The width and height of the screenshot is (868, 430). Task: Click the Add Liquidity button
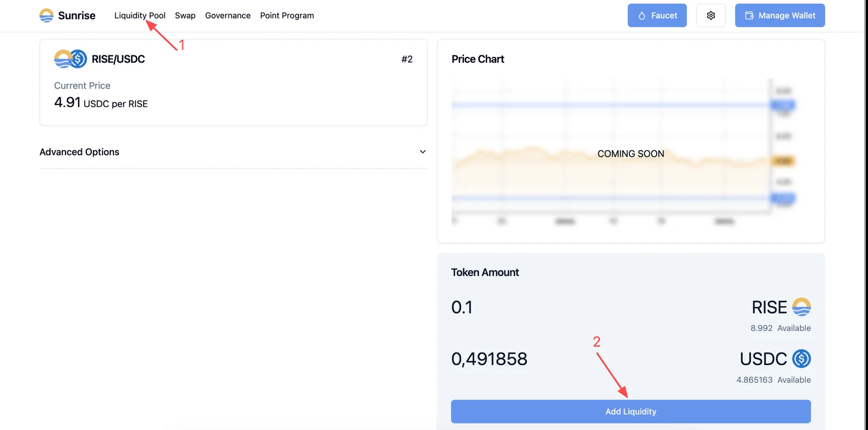[x=631, y=412]
